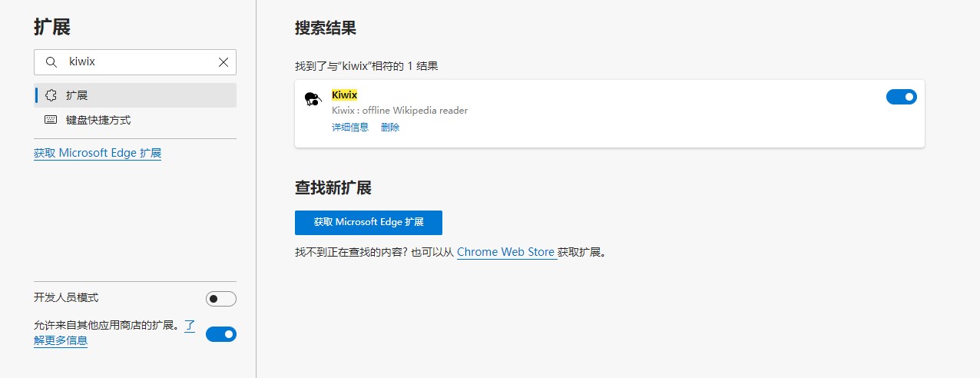
Task: Click 删除 to remove Kiwix
Action: [390, 128]
